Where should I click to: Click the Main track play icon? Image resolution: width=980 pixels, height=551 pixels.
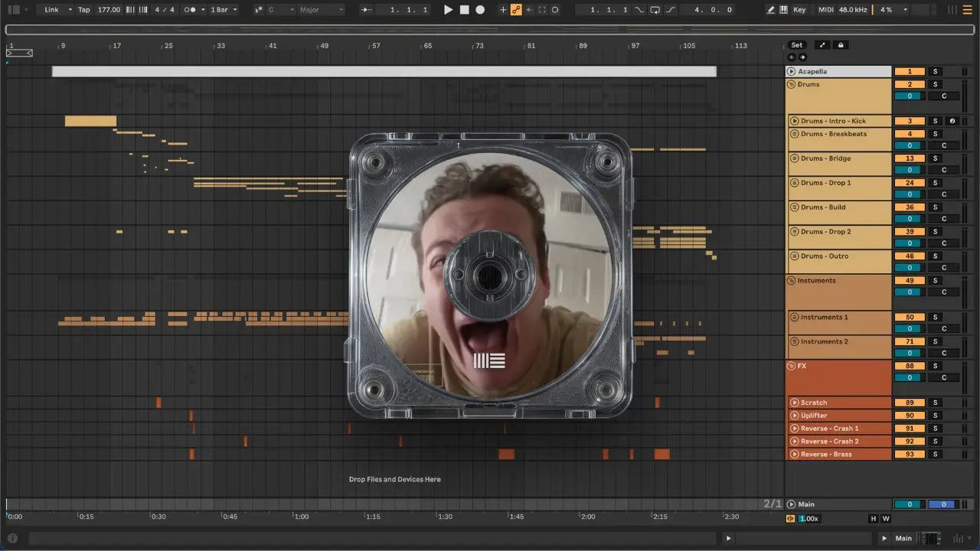point(792,504)
